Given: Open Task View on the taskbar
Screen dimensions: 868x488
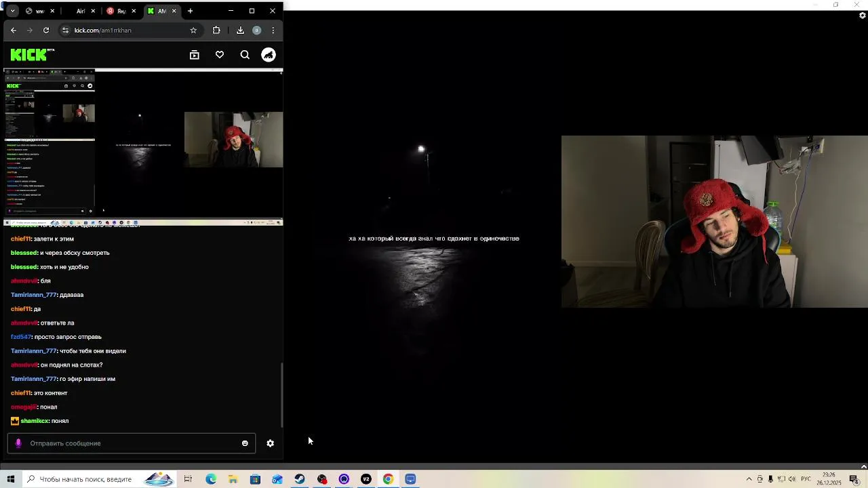Looking at the screenshot, I should (x=188, y=479).
